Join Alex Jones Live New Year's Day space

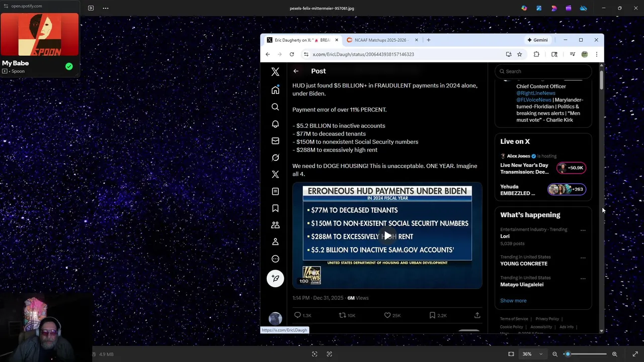[543, 164]
